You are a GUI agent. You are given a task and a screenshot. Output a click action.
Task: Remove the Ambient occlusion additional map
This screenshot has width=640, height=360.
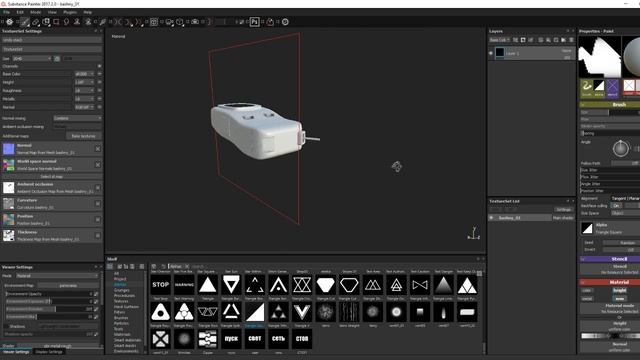[98, 188]
